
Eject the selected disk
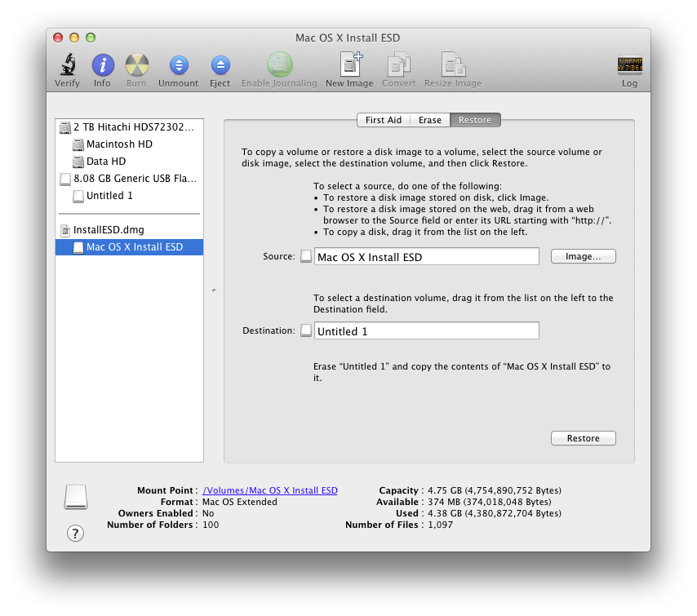coord(220,65)
